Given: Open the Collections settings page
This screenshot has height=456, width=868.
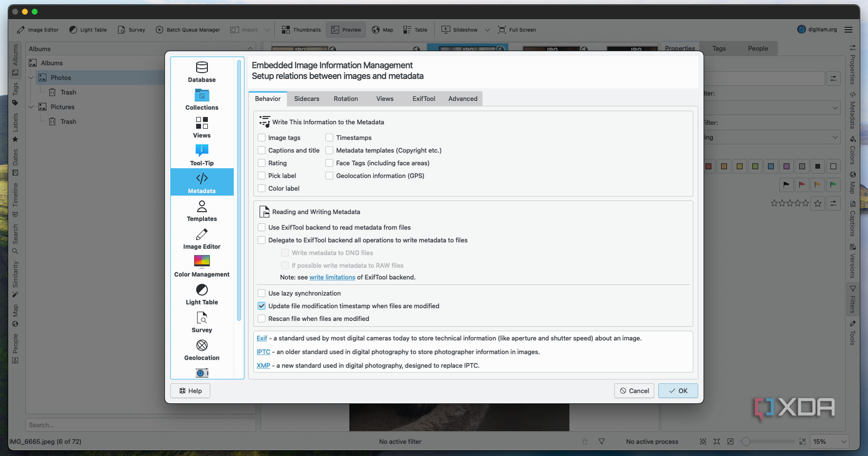Looking at the screenshot, I should coord(202,99).
